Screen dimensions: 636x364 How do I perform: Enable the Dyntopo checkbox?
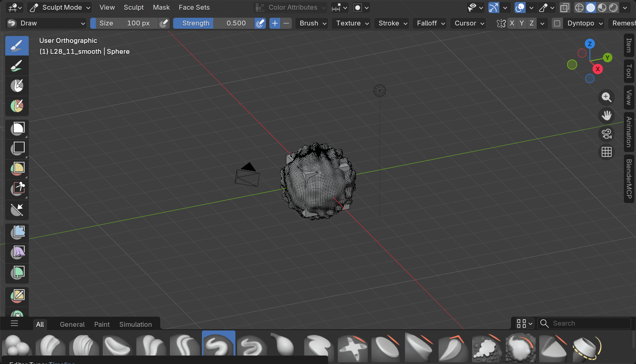coord(557,23)
